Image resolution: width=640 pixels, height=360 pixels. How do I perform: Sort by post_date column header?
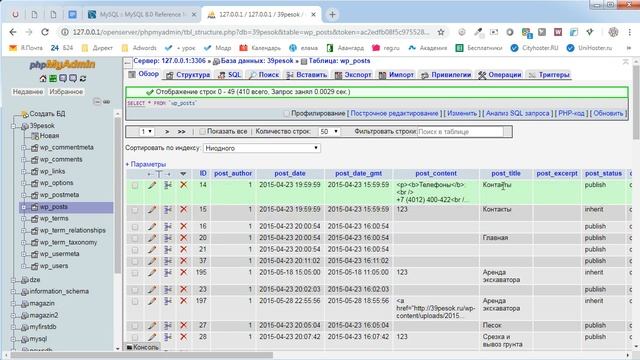(x=290, y=173)
